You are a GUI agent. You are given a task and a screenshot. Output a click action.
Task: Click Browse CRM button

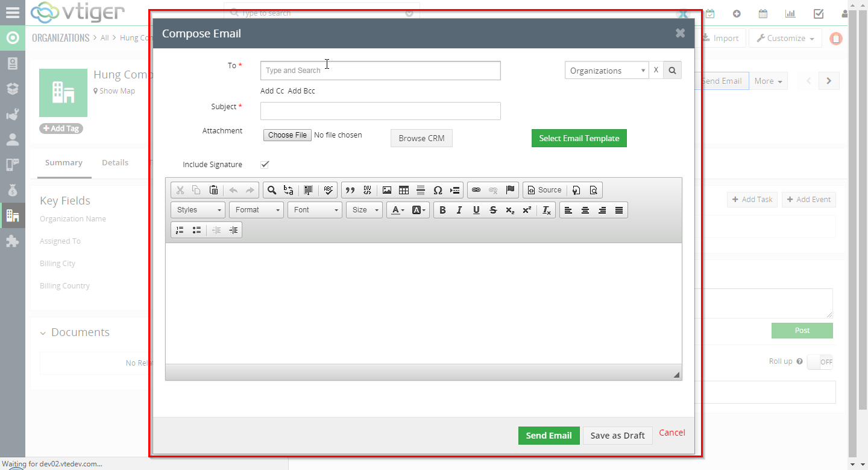coord(421,138)
